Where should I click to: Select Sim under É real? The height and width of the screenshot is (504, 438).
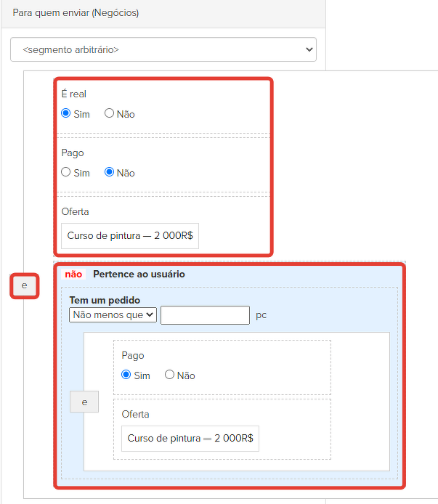point(66,113)
